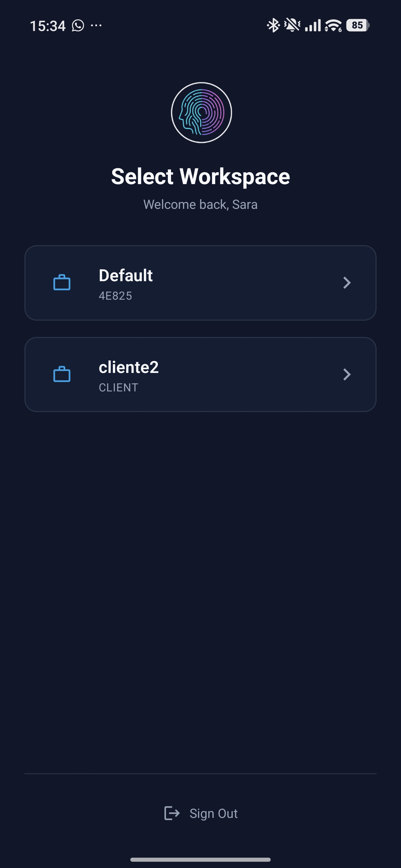Viewport: 401px width, 868px height.
Task: Tap the CLIENT label under cliente2
Action: 118,388
